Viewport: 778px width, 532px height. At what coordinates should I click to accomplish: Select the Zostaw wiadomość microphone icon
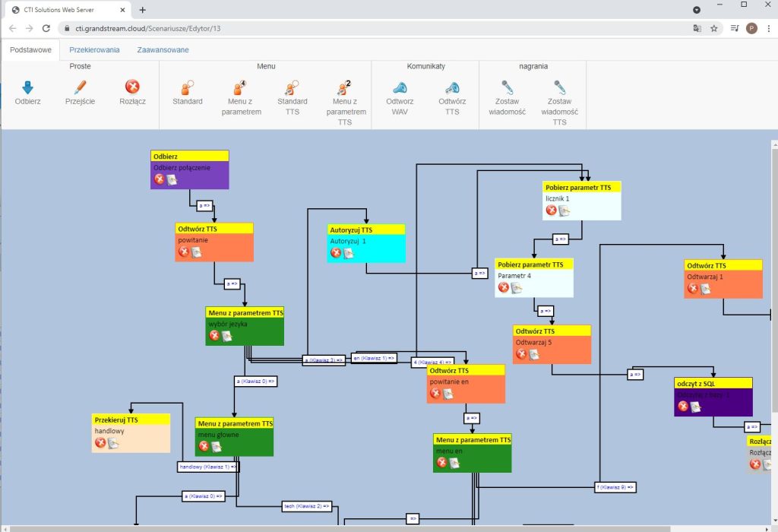pos(507,87)
